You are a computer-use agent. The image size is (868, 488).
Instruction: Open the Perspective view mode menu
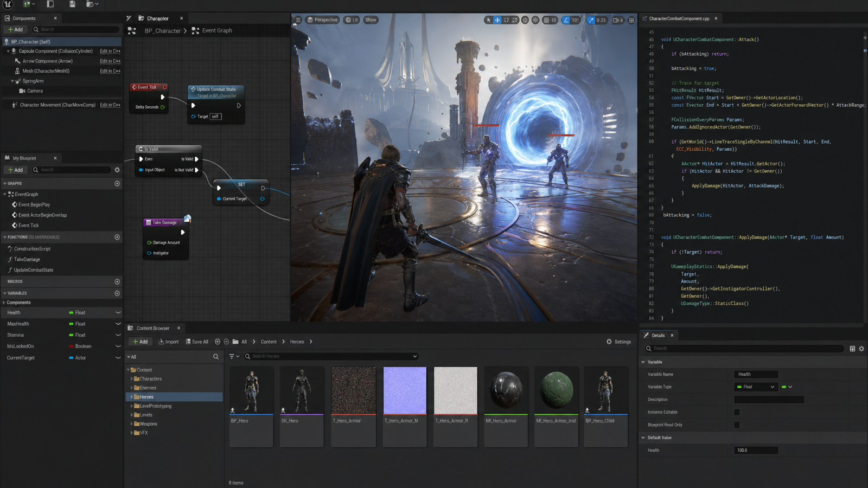point(322,20)
